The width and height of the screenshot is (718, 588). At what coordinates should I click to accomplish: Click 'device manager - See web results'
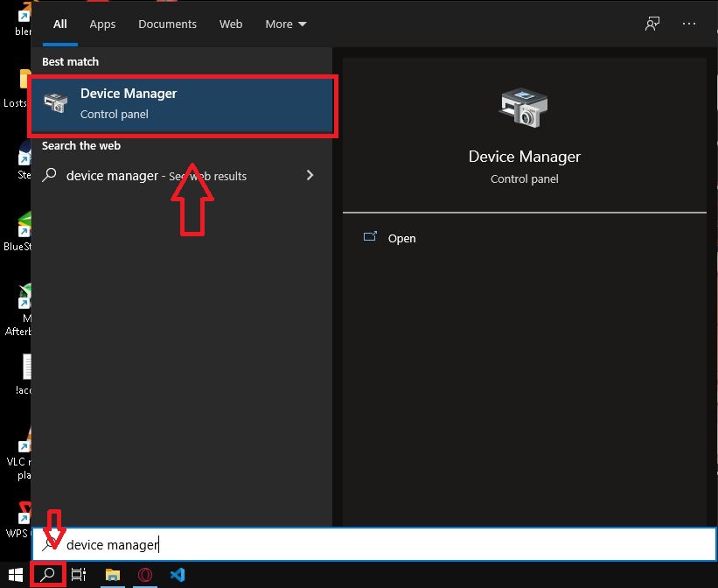click(157, 176)
